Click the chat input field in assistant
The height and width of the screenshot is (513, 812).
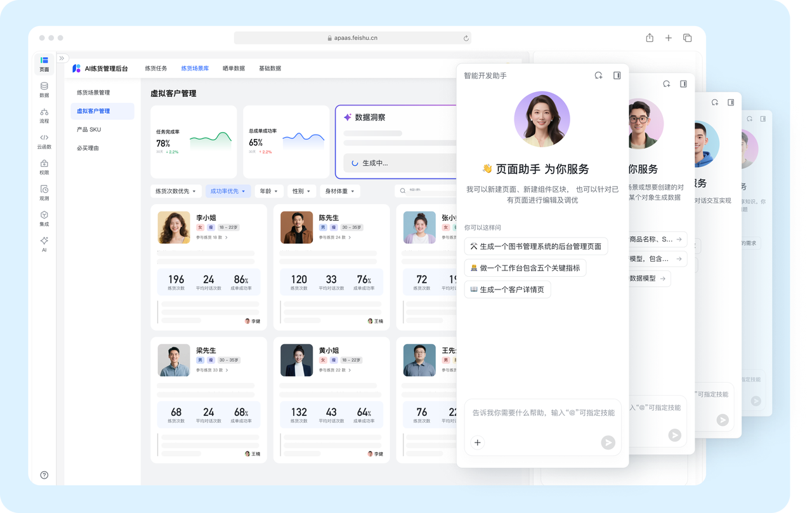[542, 413]
